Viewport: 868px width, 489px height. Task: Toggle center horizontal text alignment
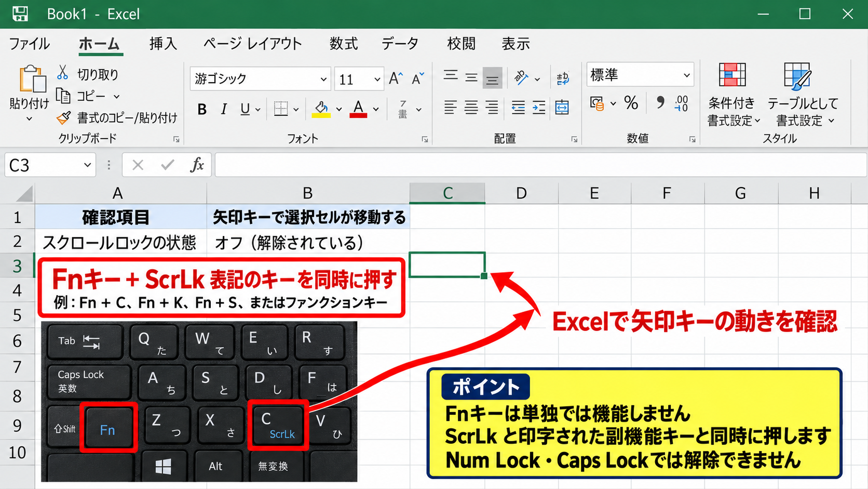coord(471,108)
